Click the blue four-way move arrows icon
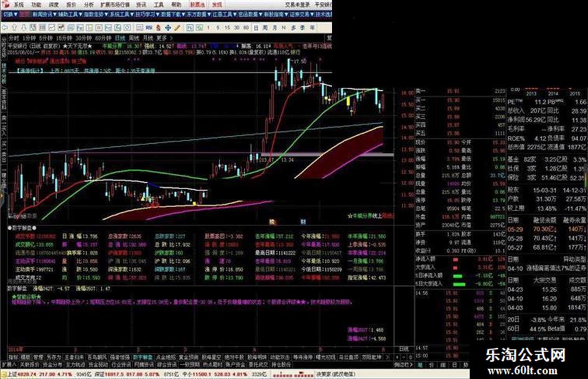 tap(168, 28)
